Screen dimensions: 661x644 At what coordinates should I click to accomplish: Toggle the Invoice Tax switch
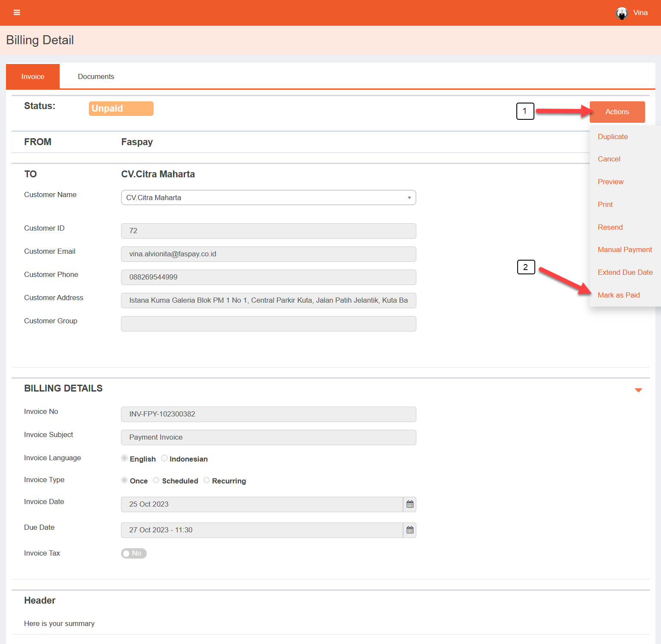[x=133, y=553]
